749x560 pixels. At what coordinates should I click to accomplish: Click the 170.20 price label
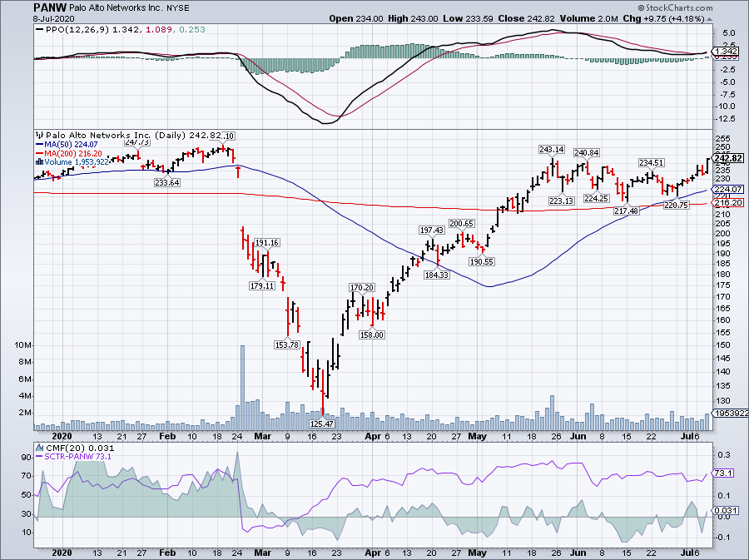362,287
